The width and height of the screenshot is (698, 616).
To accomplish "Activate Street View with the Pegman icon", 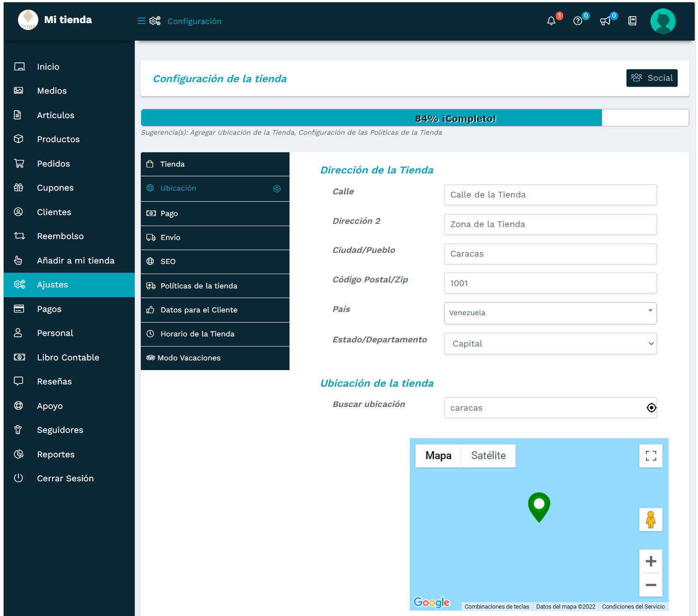I will (x=651, y=520).
